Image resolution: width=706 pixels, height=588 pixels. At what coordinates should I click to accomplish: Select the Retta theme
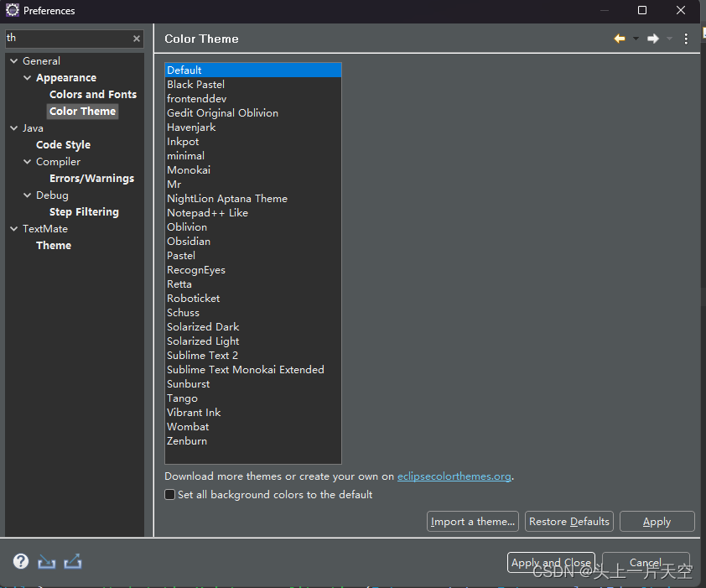pos(253,284)
